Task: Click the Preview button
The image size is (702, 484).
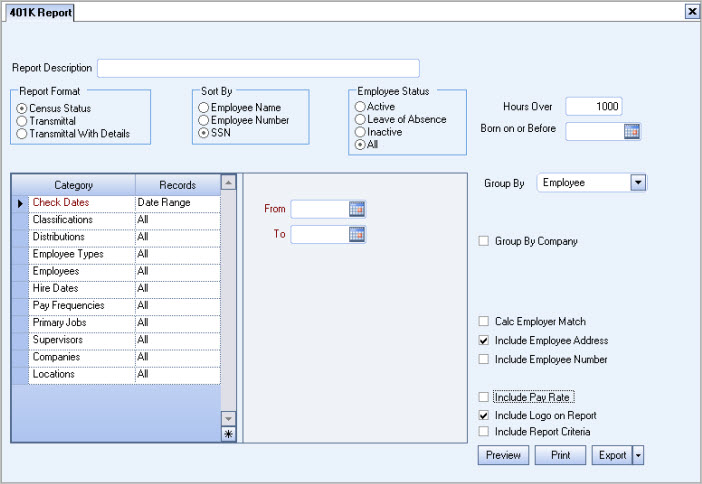Action: tap(503, 455)
